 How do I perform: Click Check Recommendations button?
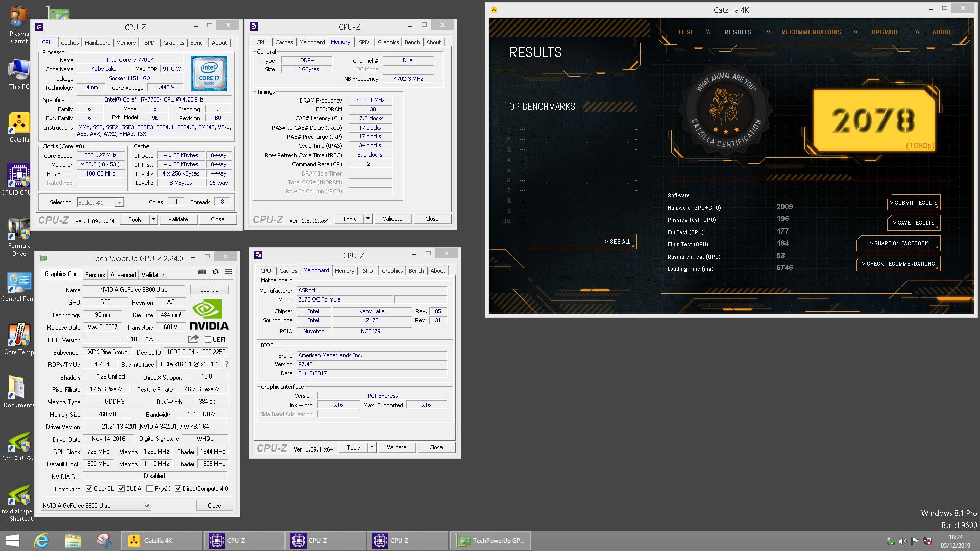tap(898, 264)
